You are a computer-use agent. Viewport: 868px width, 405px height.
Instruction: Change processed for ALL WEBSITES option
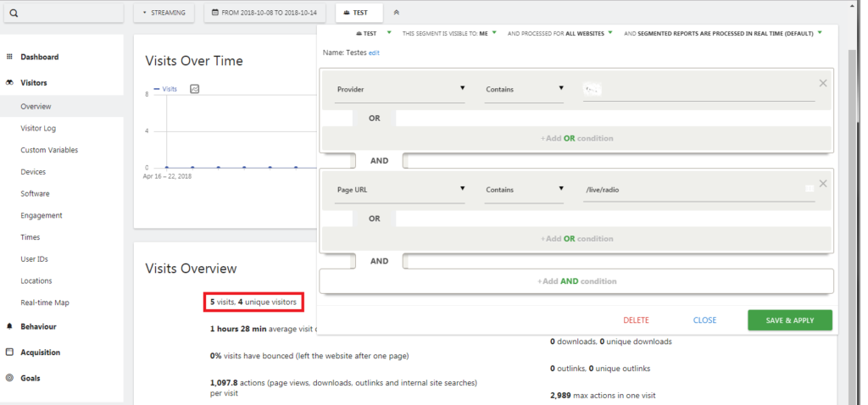(560, 33)
